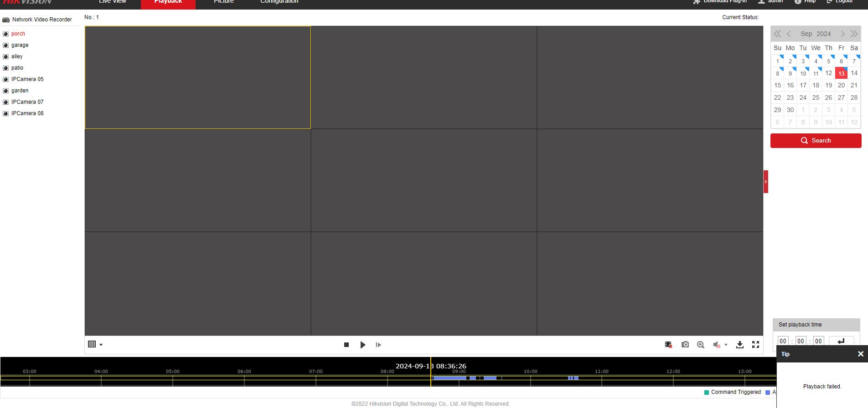Expand the red side panel arrow
The height and width of the screenshot is (408, 868).
766,182
